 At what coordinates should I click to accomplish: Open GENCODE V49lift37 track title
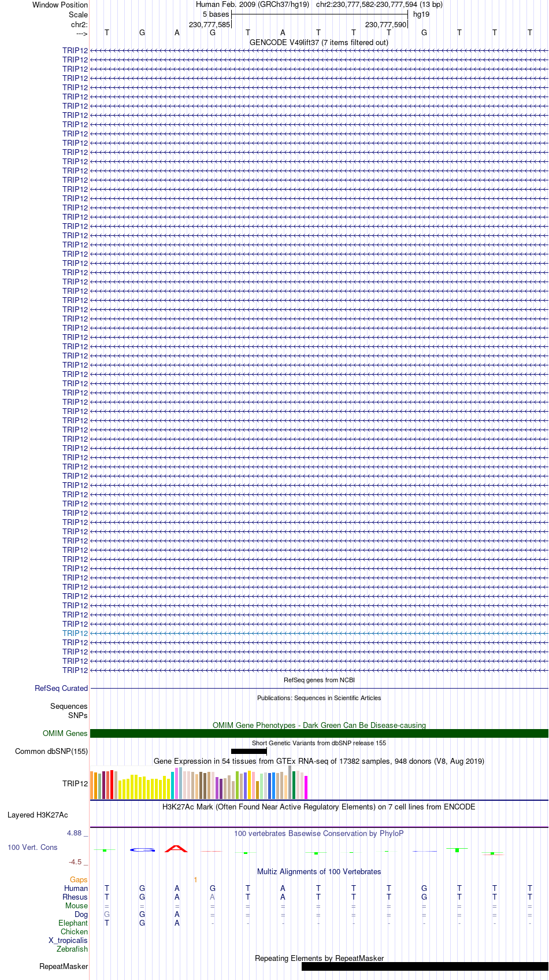[319, 42]
